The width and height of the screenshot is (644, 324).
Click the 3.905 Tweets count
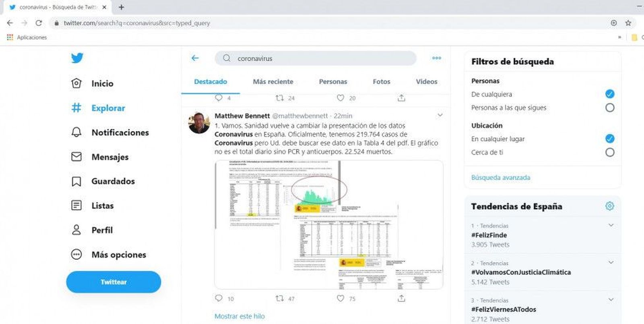(x=490, y=245)
